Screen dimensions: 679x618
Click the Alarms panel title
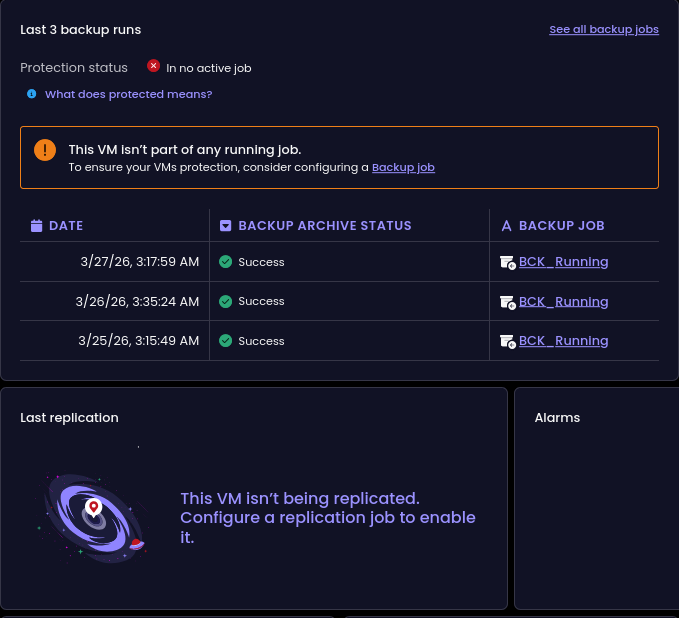(x=557, y=418)
